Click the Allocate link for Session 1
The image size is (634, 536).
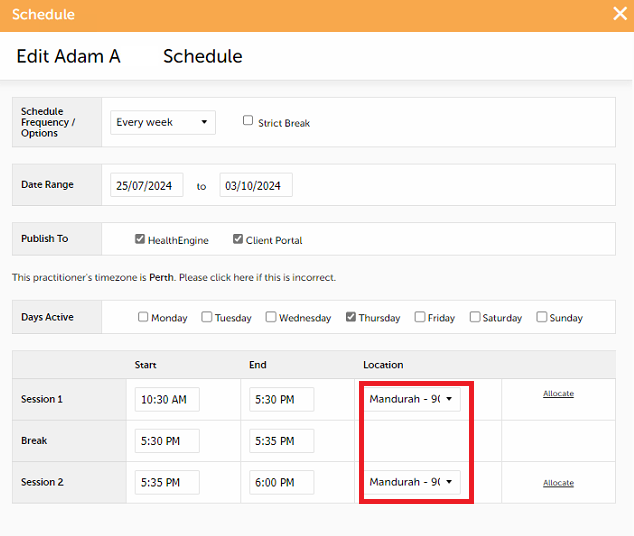point(558,394)
